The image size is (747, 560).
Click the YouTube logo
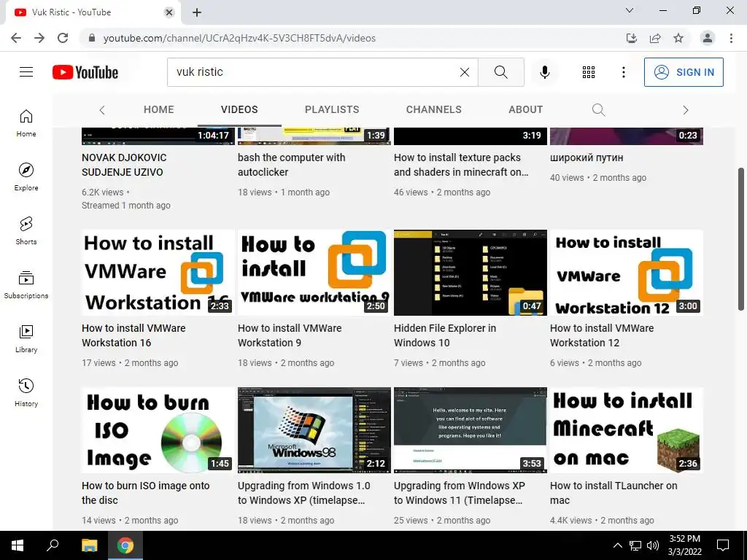(85, 72)
